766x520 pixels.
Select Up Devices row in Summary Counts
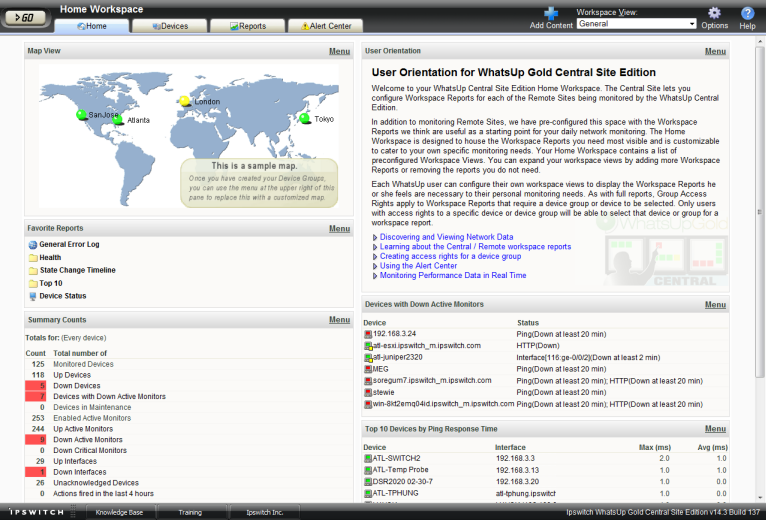tap(189, 375)
